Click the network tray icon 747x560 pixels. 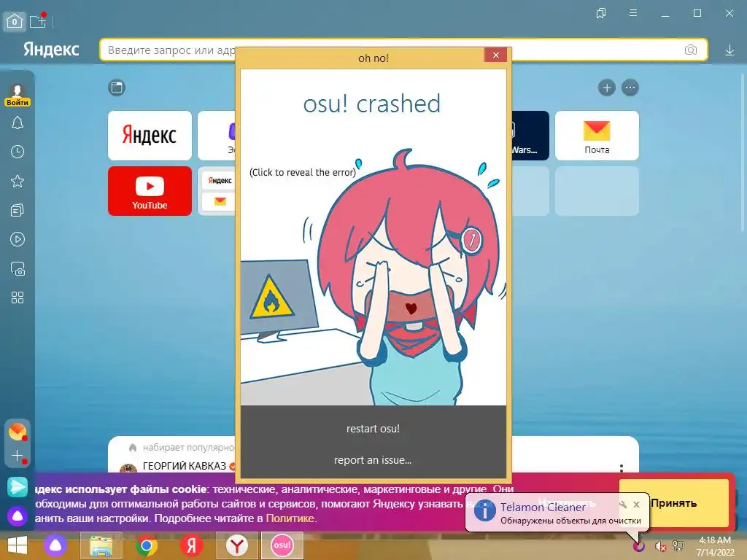(678, 546)
